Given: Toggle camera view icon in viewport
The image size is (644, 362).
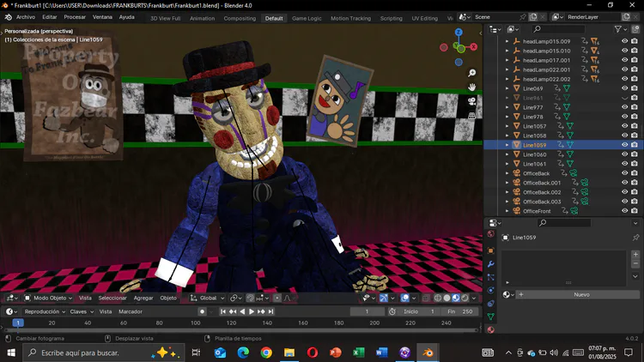Looking at the screenshot, I should pyautogui.click(x=472, y=101).
